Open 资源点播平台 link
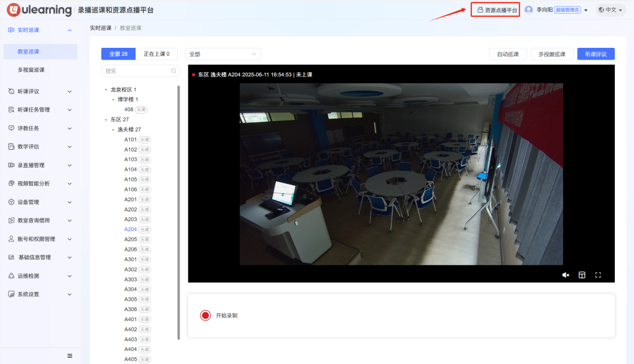This screenshot has height=364, width=634. tap(497, 10)
